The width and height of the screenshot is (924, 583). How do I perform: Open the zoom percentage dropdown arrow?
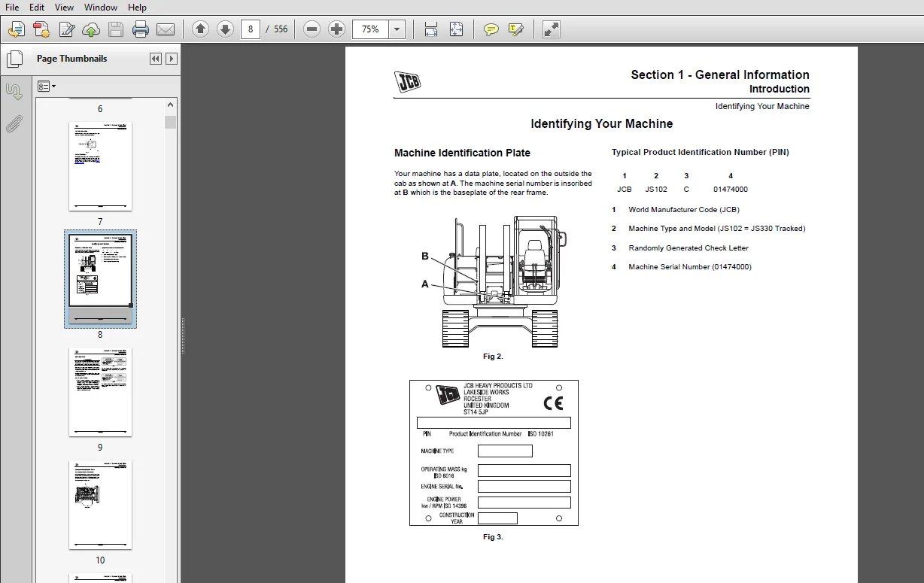point(397,29)
